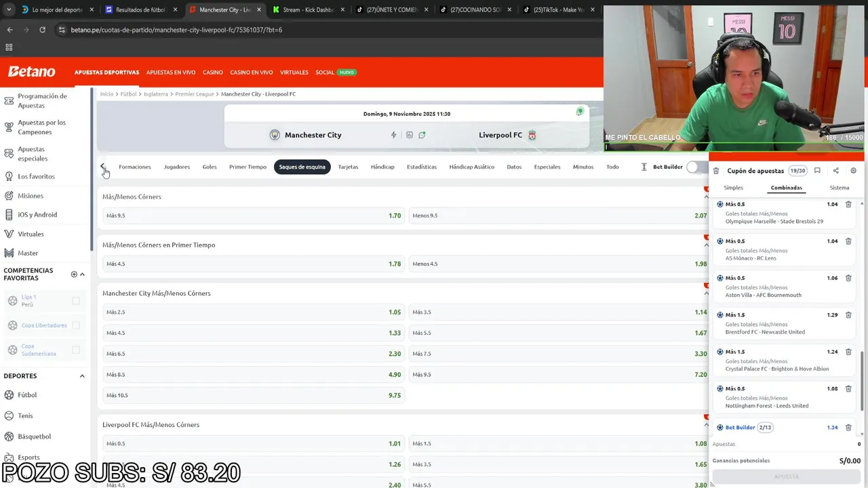This screenshot has height=488, width=868.
Task: Remove the Bet Builder 2/13 entry
Action: 848,428
